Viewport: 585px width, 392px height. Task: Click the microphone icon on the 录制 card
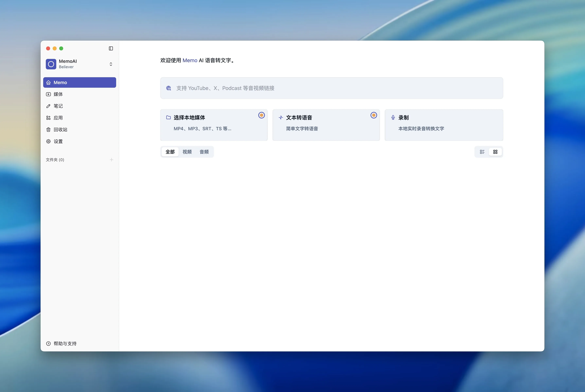[x=393, y=117]
